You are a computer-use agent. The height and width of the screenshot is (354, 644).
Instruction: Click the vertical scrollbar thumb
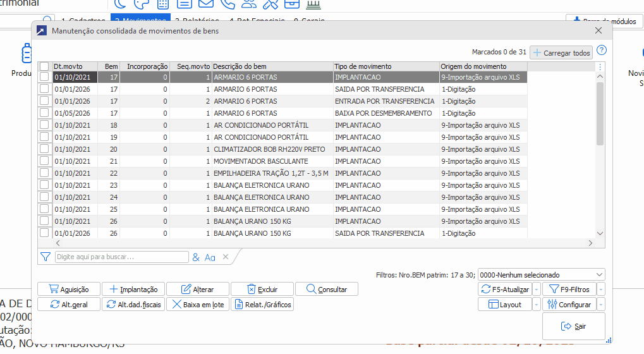click(x=600, y=114)
